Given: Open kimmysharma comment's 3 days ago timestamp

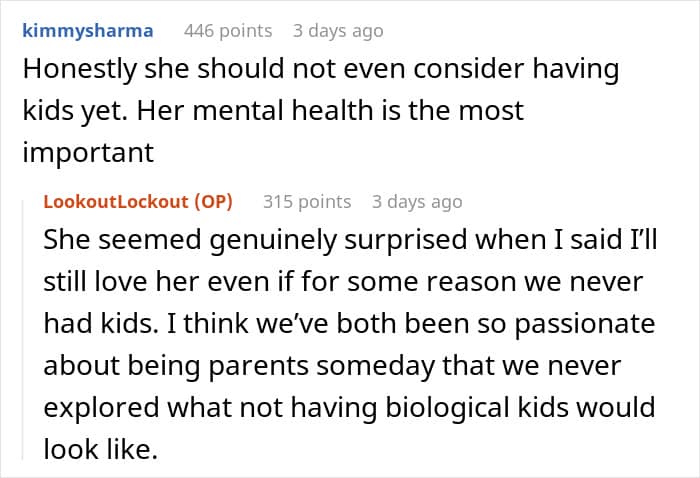Looking at the screenshot, I should [338, 31].
